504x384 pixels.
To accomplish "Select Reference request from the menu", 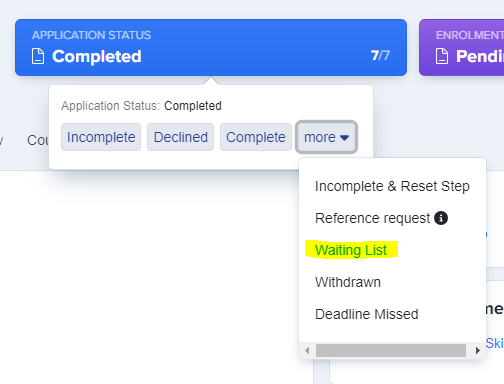I will pos(372,218).
